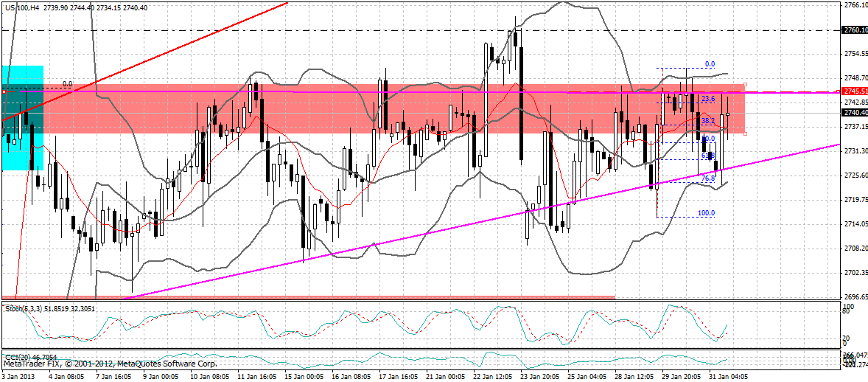Select the red 2745.51 price level tag
This screenshot has width=868, height=382.
pyautogui.click(x=853, y=91)
